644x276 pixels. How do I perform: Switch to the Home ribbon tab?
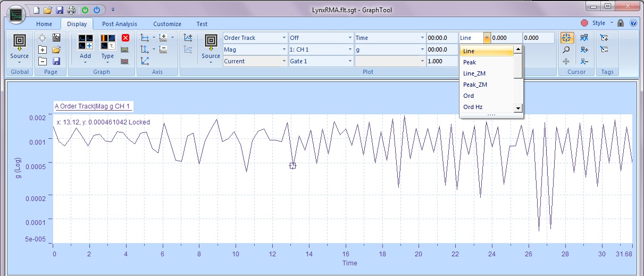point(44,24)
